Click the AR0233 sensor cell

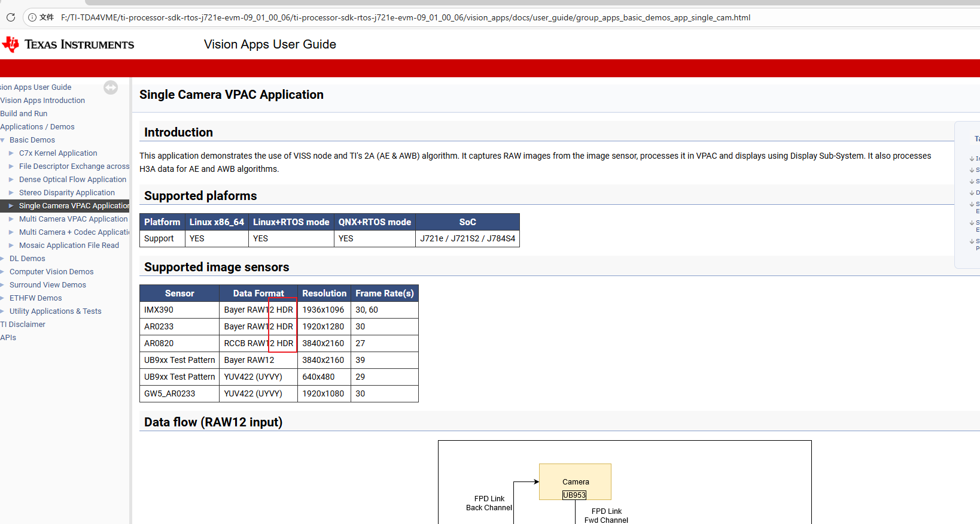tap(179, 326)
